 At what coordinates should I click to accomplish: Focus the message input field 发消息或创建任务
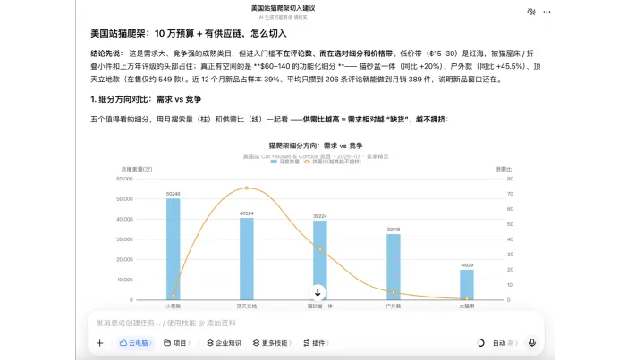click(316, 323)
